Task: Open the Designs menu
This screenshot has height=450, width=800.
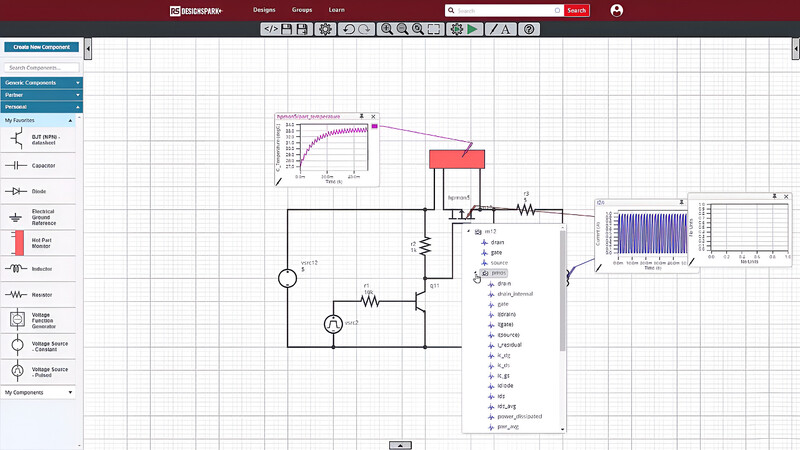Action: 264,10
